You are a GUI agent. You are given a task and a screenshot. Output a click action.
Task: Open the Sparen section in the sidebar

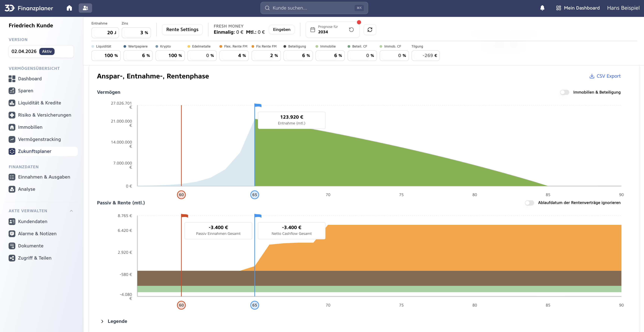point(25,91)
